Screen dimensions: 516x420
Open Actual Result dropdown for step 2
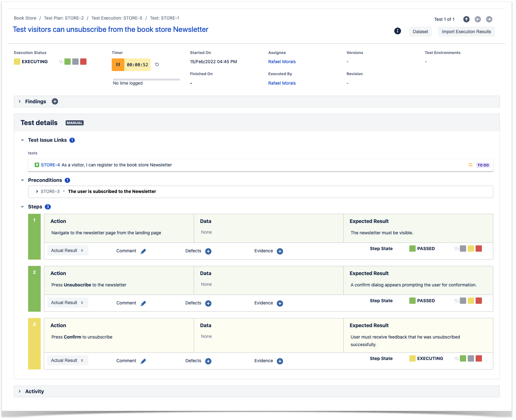(68, 303)
